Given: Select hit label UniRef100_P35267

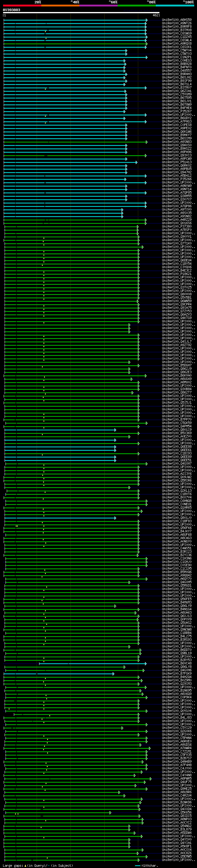Looking at the screenshot, I should coord(177,111).
